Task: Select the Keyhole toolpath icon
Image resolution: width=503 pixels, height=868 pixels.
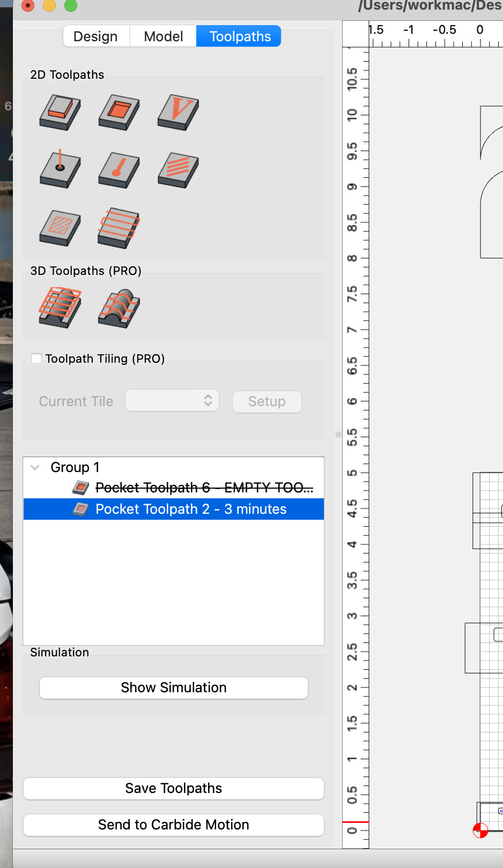Action: (119, 169)
